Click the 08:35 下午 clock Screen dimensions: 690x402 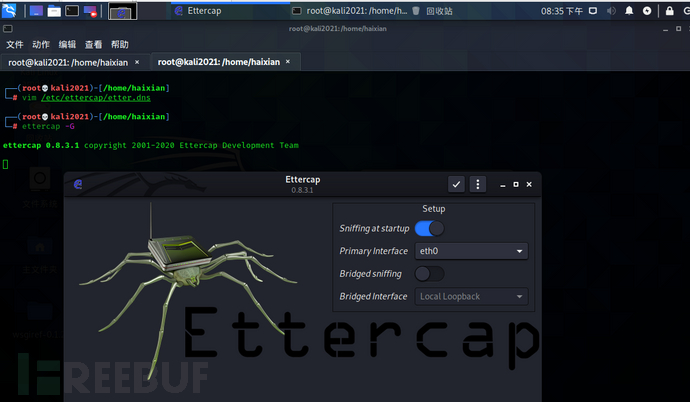tap(562, 11)
